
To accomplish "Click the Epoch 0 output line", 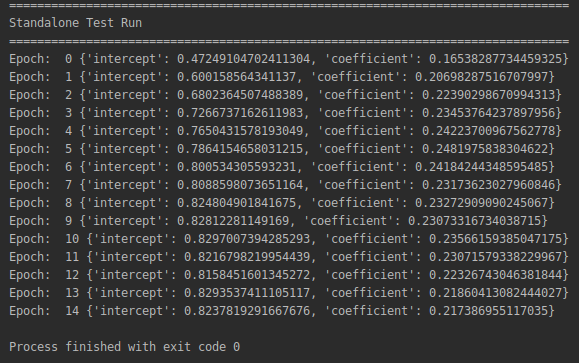I will pos(289,59).
